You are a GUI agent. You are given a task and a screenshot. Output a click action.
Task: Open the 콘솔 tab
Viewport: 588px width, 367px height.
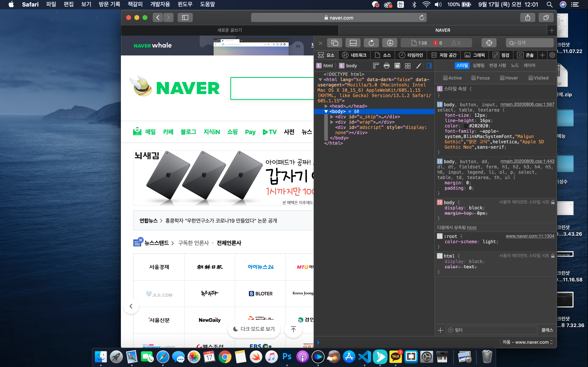coord(526,55)
